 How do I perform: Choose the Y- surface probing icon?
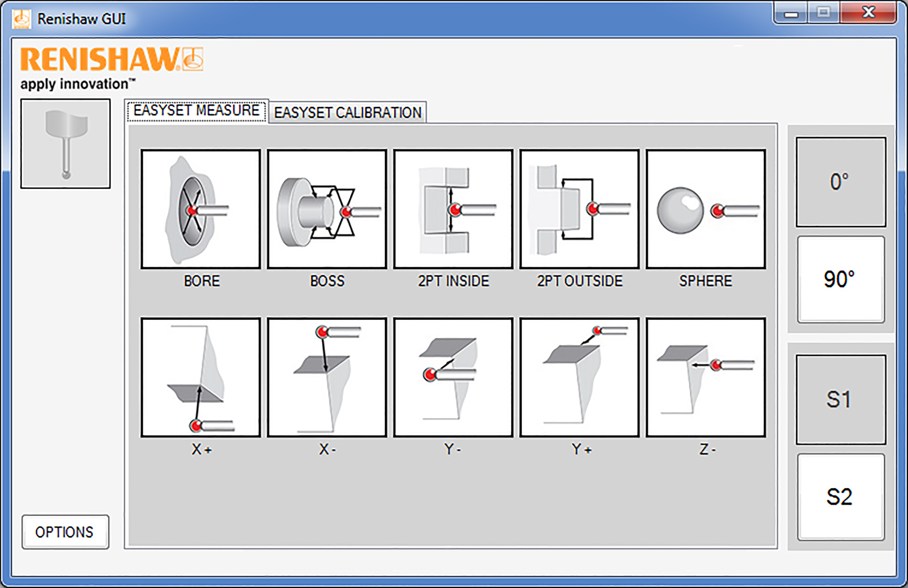453,377
